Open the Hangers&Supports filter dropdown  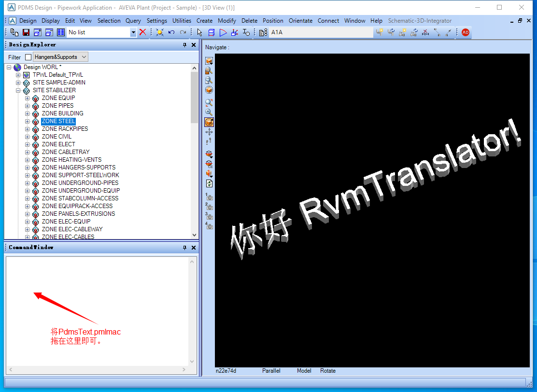point(61,57)
